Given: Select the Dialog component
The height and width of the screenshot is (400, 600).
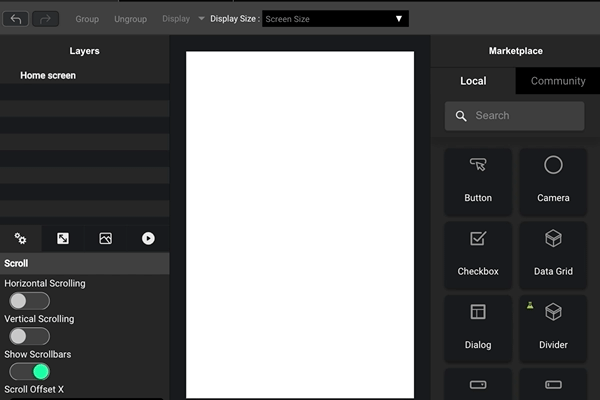Looking at the screenshot, I should (478, 328).
